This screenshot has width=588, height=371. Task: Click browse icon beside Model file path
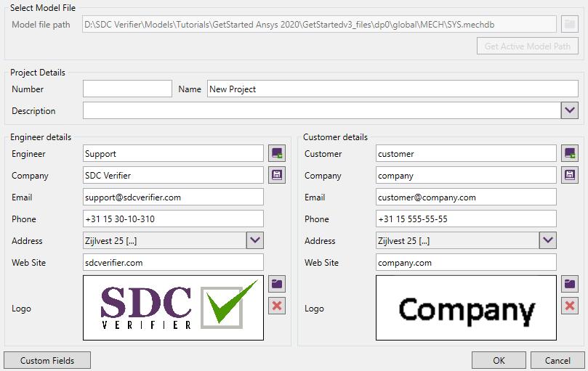point(570,25)
